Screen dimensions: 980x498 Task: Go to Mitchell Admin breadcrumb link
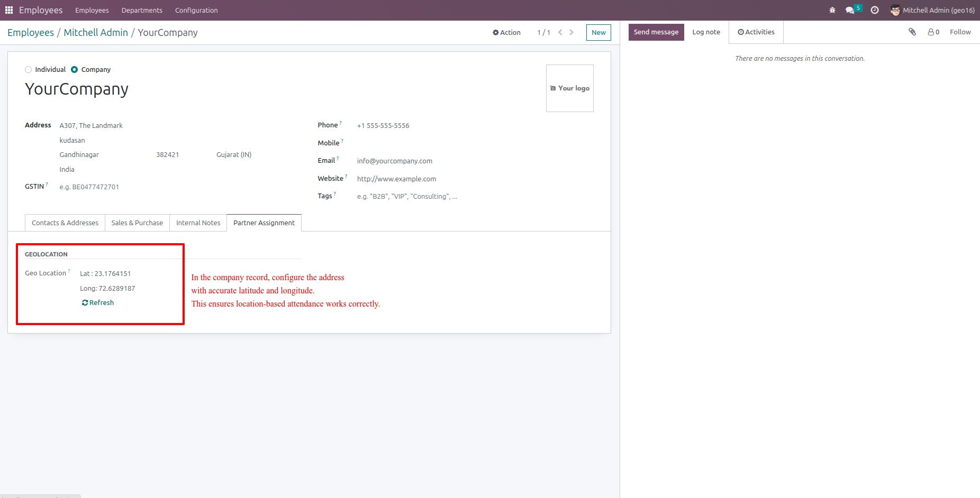coord(96,32)
